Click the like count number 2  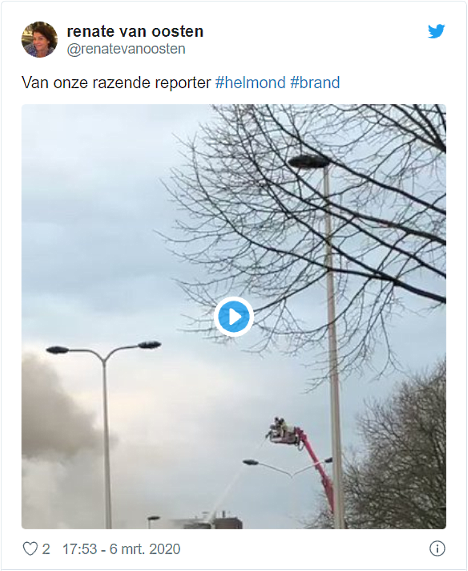(x=46, y=549)
